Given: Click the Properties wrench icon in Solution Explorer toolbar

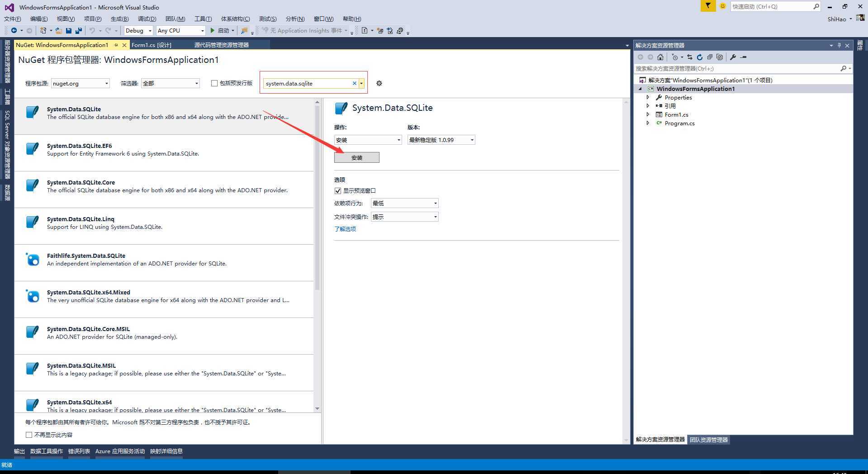Looking at the screenshot, I should (x=733, y=57).
